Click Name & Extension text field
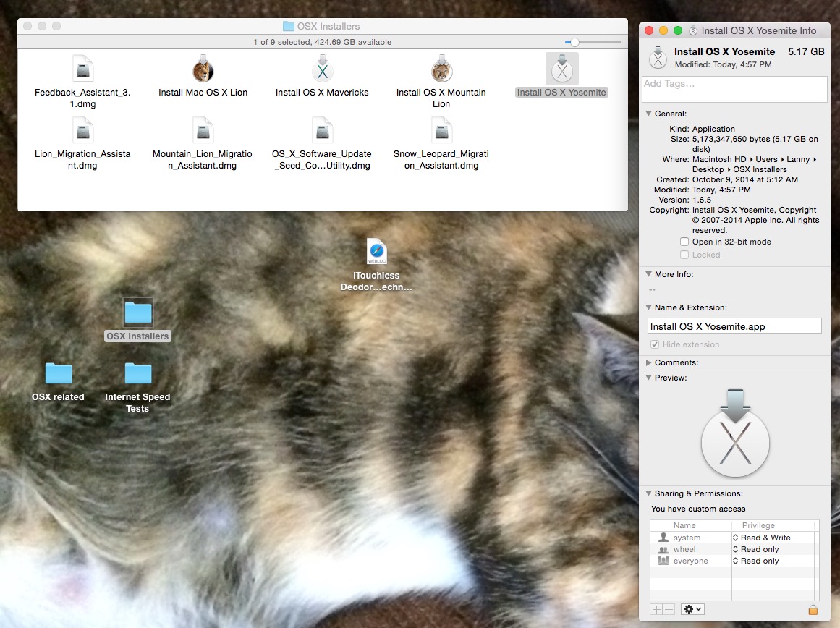 [x=734, y=326]
